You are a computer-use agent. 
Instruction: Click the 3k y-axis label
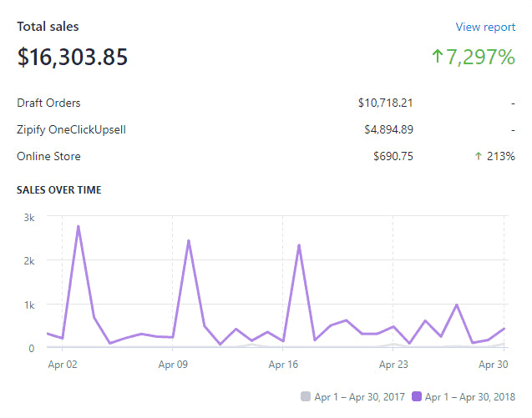click(x=28, y=217)
